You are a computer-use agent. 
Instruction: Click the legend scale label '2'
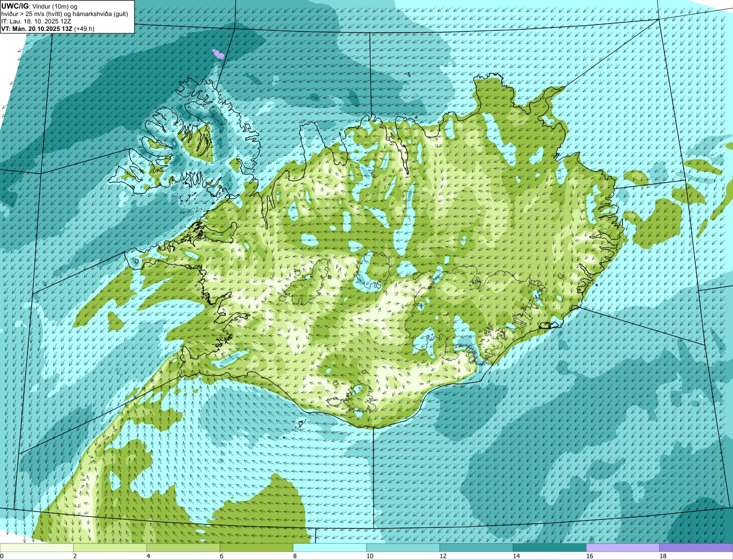75,556
